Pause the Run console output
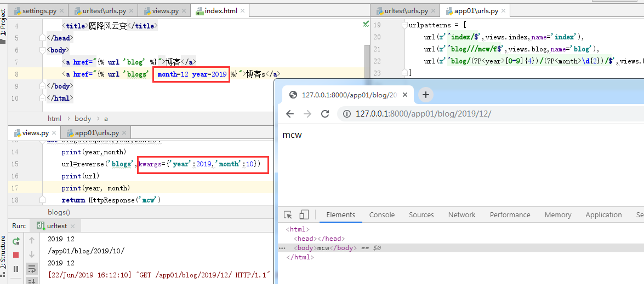 point(16,269)
